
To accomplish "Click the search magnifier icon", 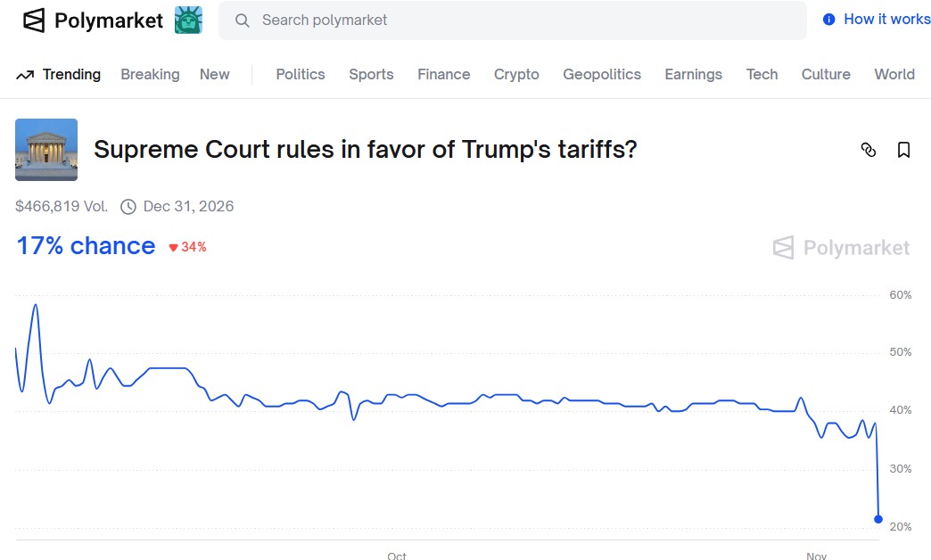I will click(x=241, y=20).
